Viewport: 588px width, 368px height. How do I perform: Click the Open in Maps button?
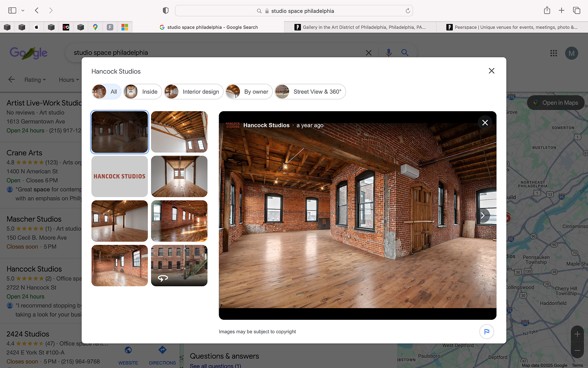(x=555, y=103)
